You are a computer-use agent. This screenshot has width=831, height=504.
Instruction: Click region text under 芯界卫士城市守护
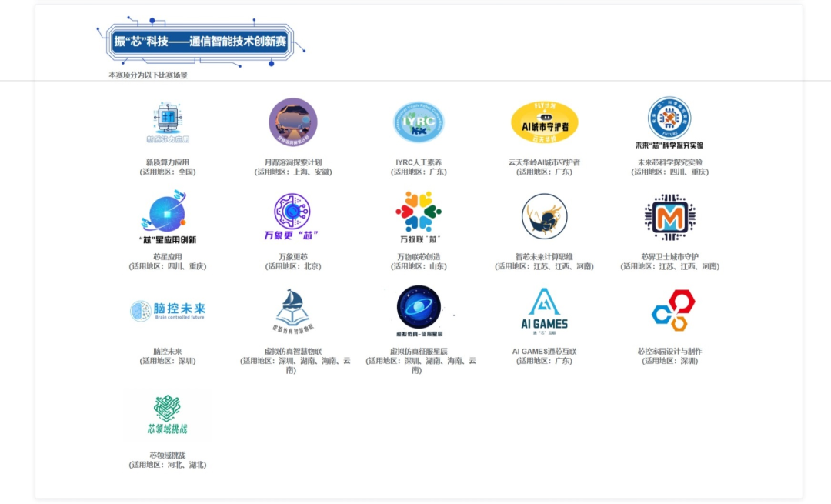[670, 266]
